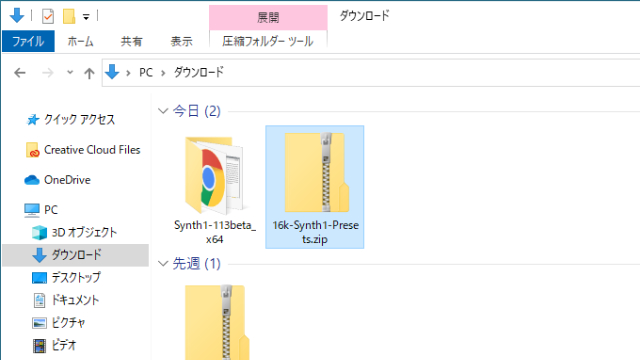The height and width of the screenshot is (360, 640).
Task: Open ドキュメント in navigation pane
Action: (x=75, y=300)
